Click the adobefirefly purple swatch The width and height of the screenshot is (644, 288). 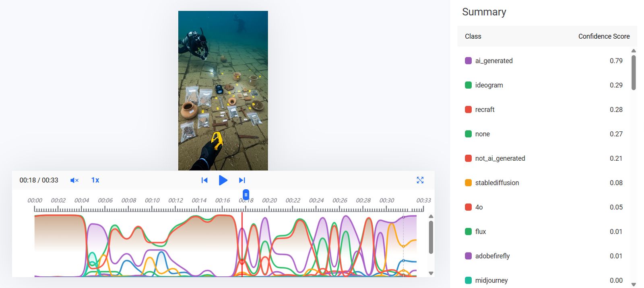(x=468, y=256)
